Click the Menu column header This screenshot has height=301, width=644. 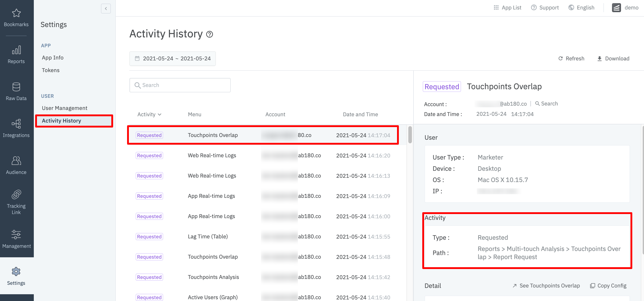(194, 114)
